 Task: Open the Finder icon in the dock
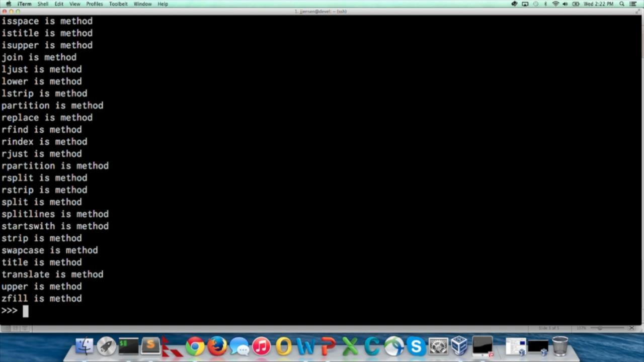pos(85,346)
